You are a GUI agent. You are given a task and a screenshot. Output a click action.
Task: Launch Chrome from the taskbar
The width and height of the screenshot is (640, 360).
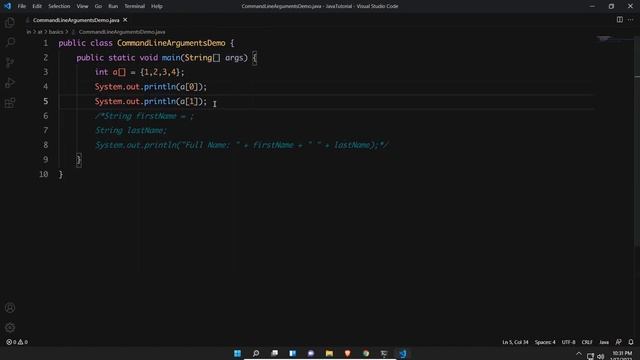366,353
